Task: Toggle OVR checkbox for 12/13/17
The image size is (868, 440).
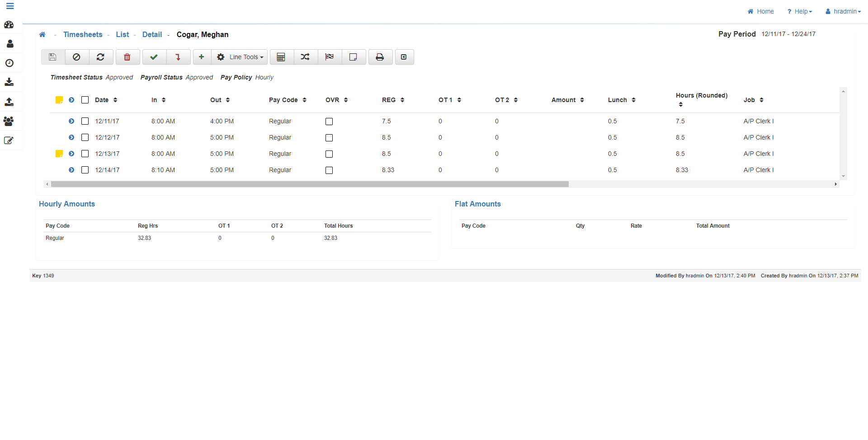Action: [329, 154]
